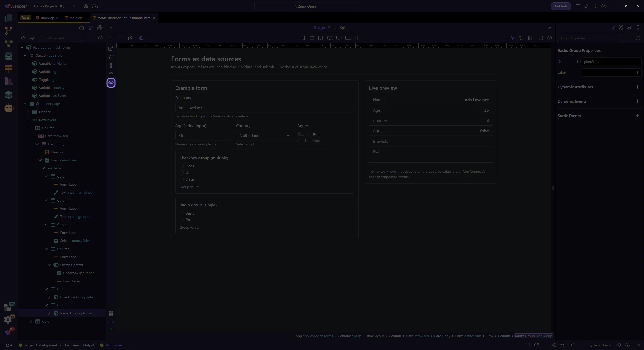This screenshot has width=644, height=350.
Task: Toggle the I agree switch
Action: (x=301, y=134)
